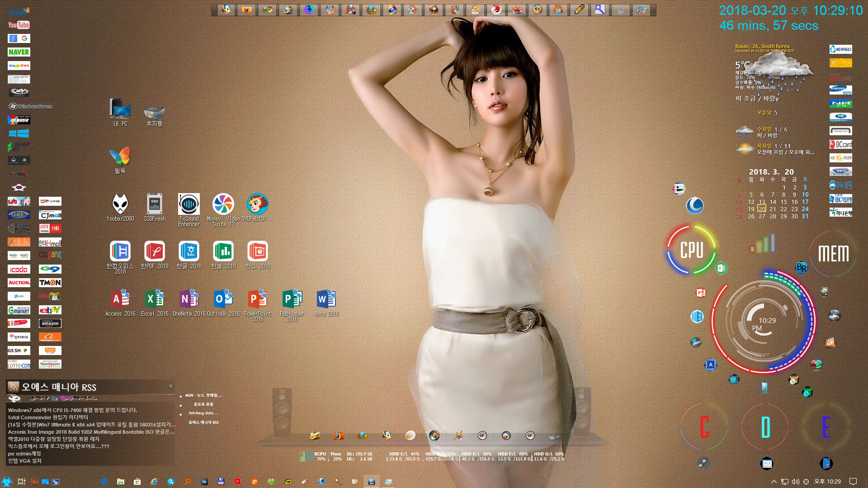Screen dimensions: 868x488
Task: Click the MEM meter ring widget
Action: tap(833, 253)
